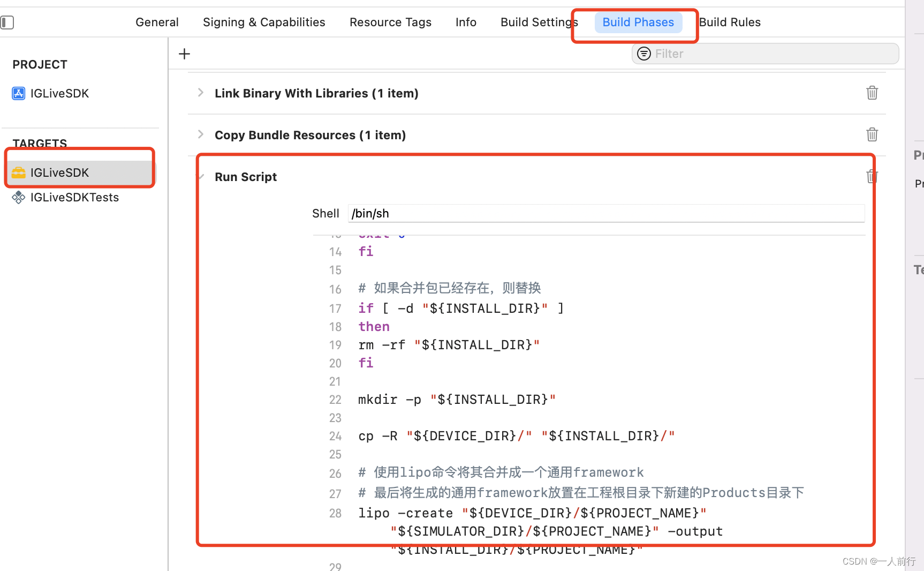This screenshot has height=571, width=924.
Task: Click script line 17 'if [ -d' statement
Action: (461, 309)
